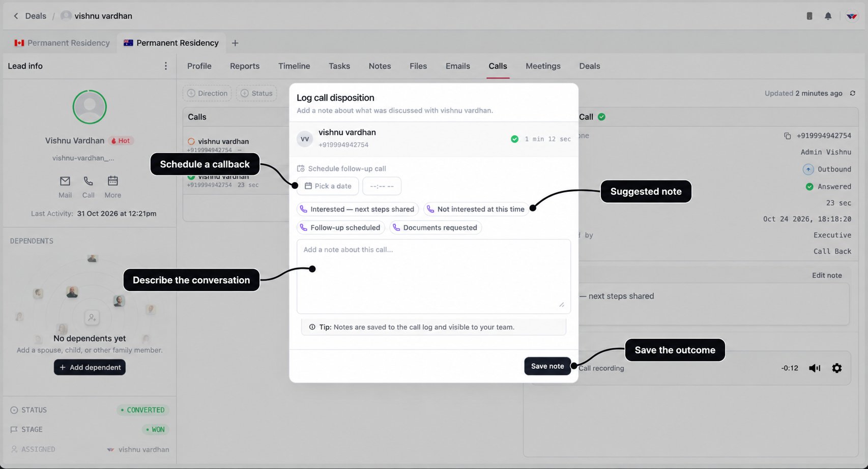Screen dimensions: 868x469
Task: Open the Emails tab
Action: click(458, 66)
